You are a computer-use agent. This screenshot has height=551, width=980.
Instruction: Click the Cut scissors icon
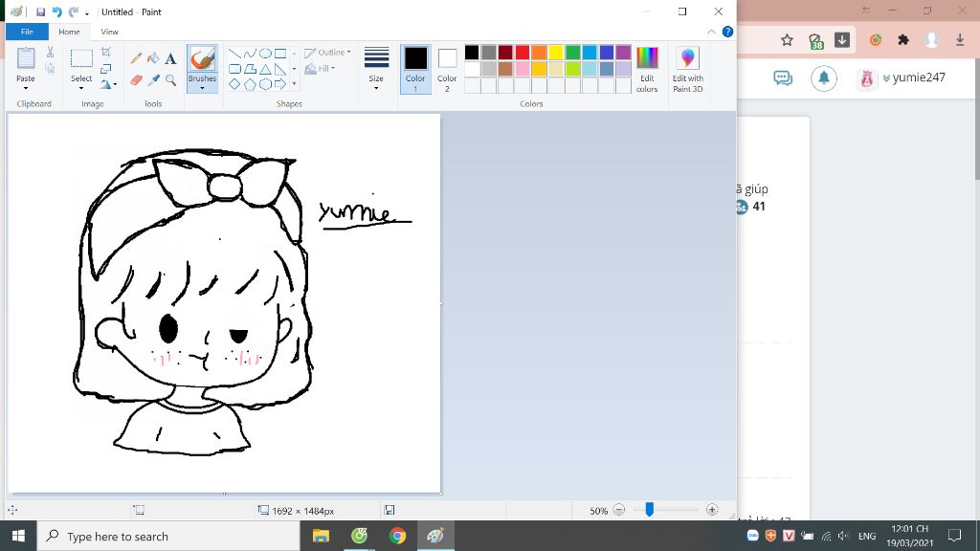coord(50,52)
